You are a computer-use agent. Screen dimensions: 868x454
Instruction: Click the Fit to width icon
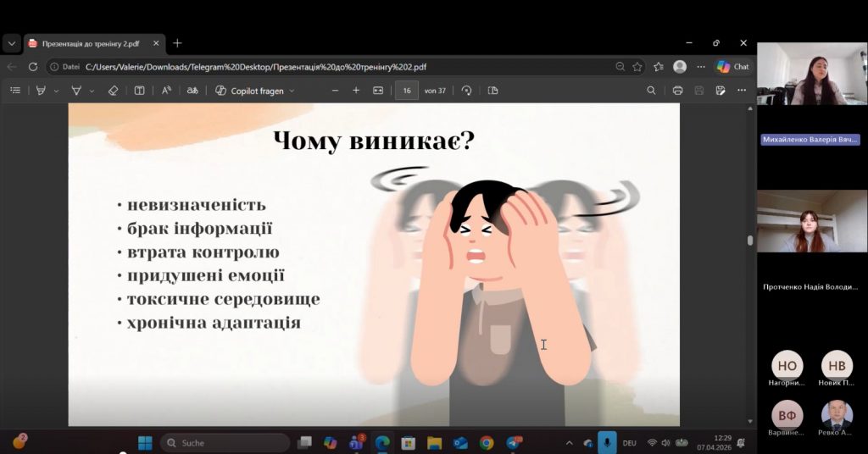(378, 91)
